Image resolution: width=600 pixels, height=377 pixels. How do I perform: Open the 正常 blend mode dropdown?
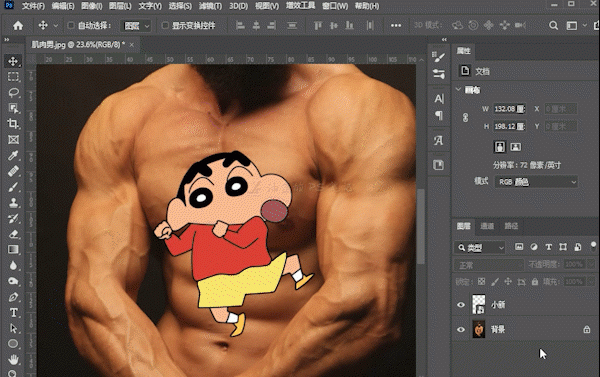pyautogui.click(x=489, y=265)
